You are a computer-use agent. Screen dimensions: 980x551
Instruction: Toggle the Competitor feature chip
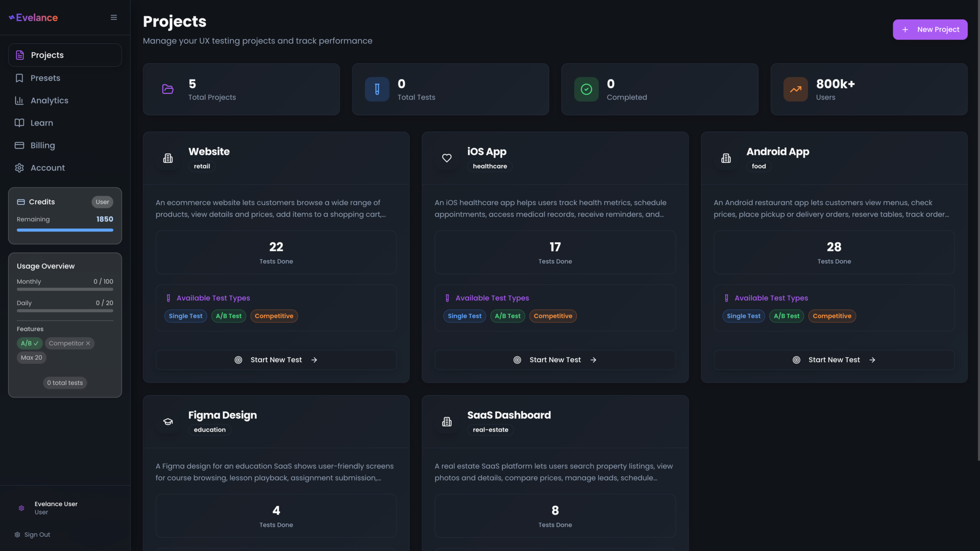(69, 343)
